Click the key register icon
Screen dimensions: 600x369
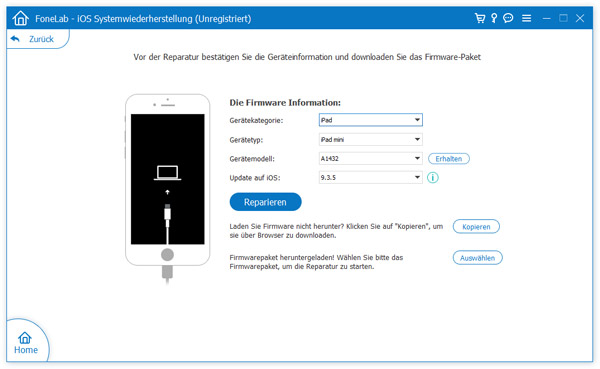[x=494, y=18]
